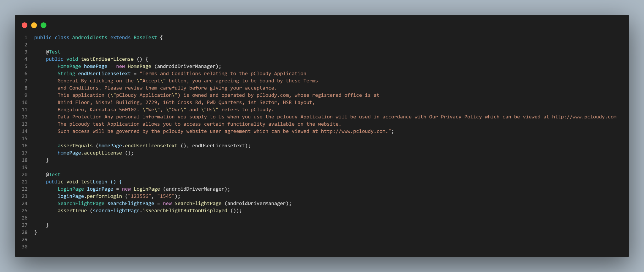Click line number 28 in the gutter
Image resolution: width=644 pixels, height=272 pixels.
coord(25,232)
